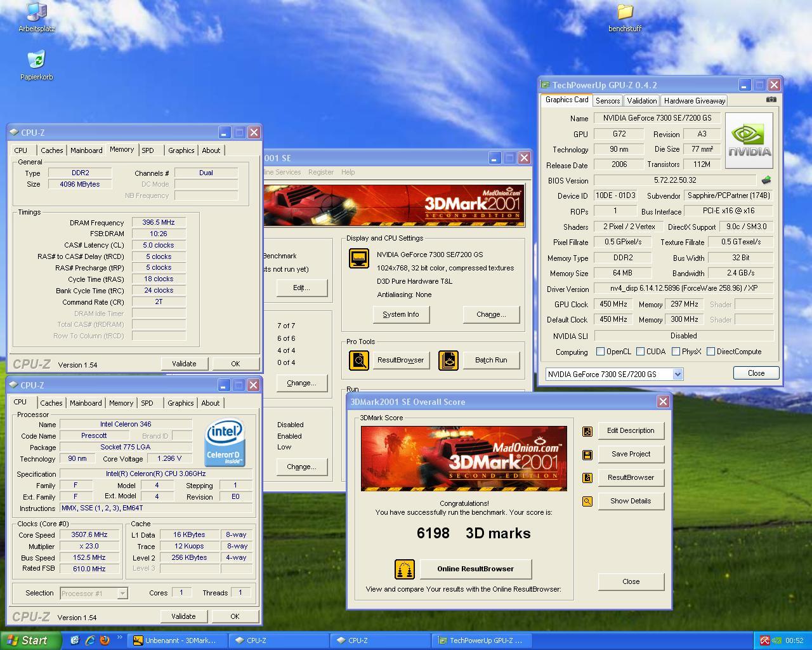
Task: Open the Register menu in 3DMark2001
Action: 321,172
